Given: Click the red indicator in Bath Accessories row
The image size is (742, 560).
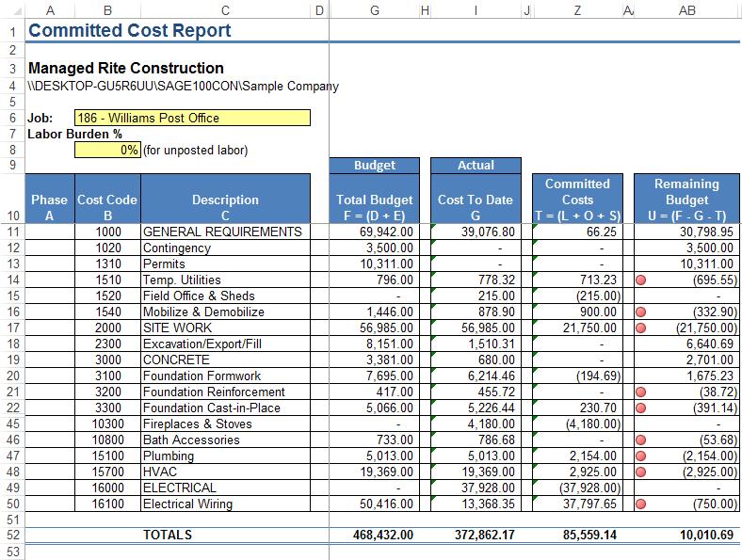Looking at the screenshot, I should [x=640, y=440].
